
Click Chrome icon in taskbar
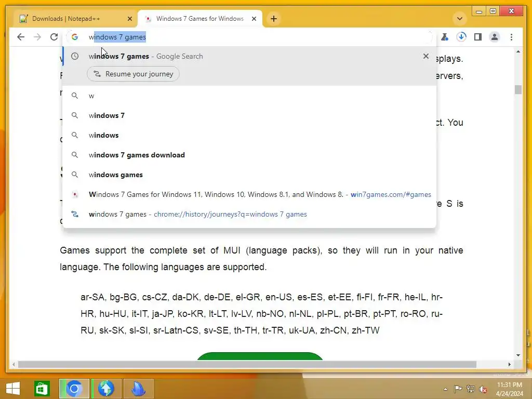click(74, 389)
